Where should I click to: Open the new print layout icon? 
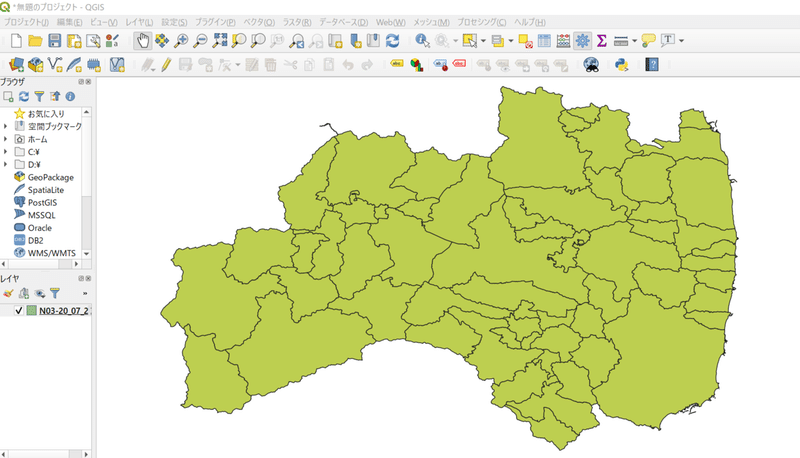(74, 41)
